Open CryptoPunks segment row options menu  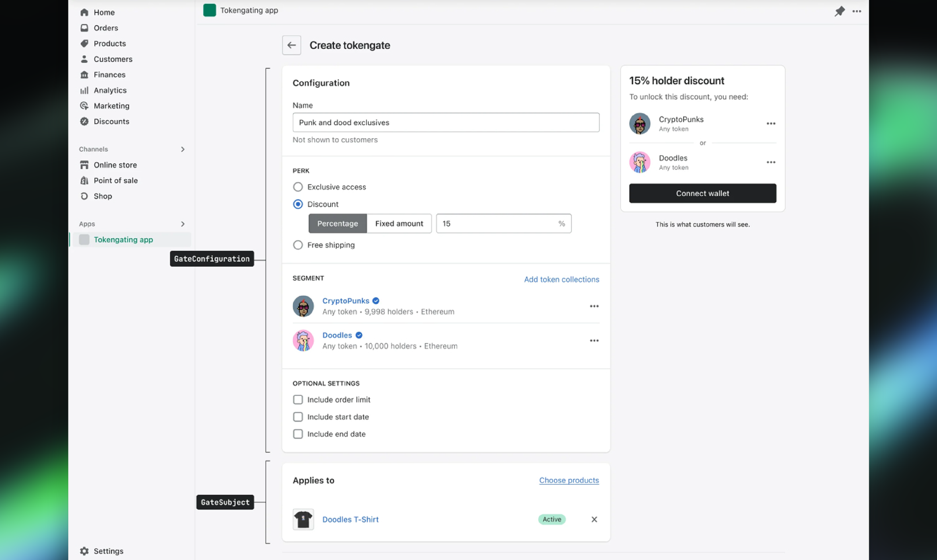click(594, 306)
